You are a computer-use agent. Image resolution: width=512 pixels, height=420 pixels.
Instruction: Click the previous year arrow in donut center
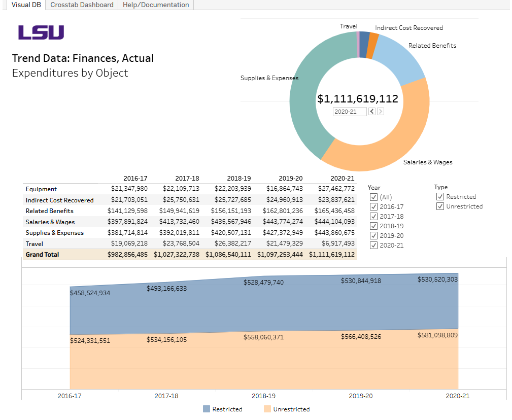coord(372,111)
